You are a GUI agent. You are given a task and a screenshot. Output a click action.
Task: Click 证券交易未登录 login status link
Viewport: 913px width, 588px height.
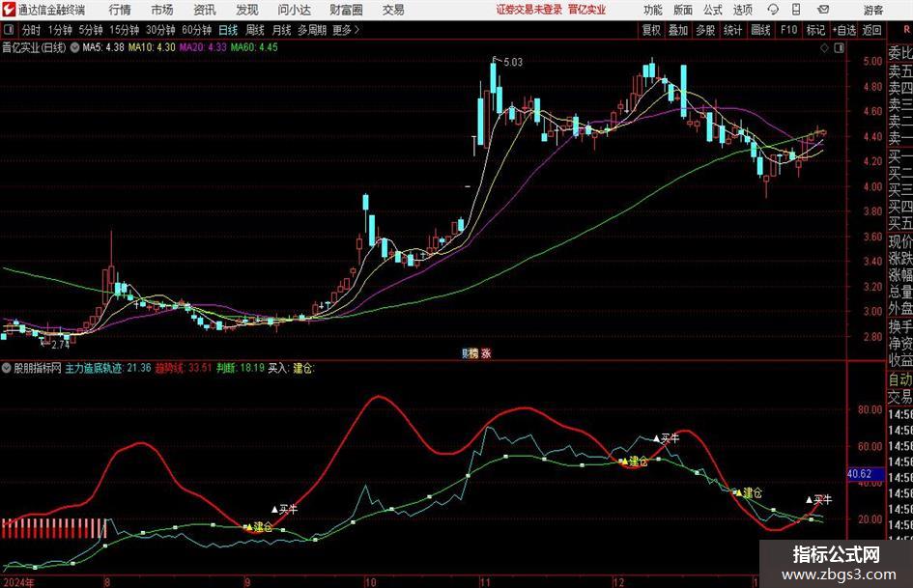[529, 10]
